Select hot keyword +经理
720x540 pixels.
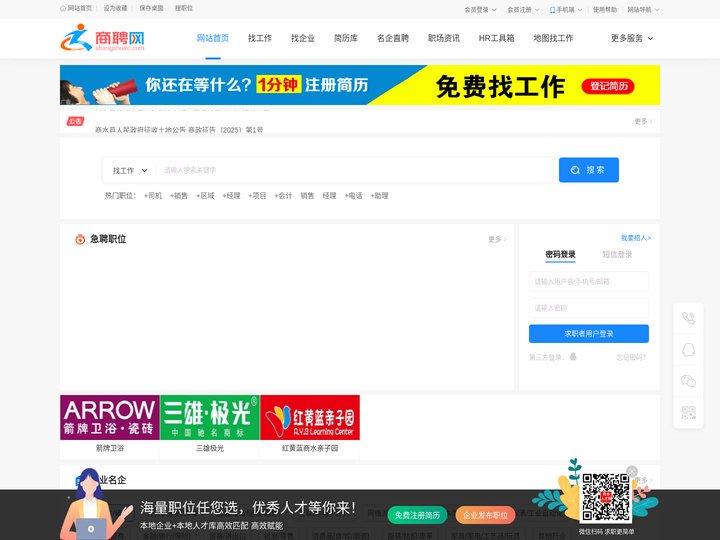pos(231,196)
